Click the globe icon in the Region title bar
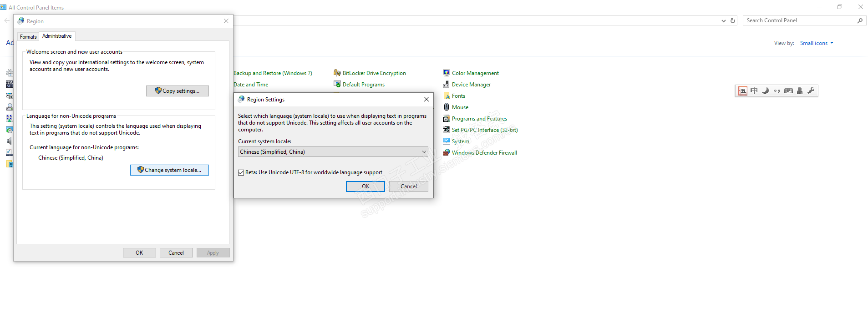Image resolution: width=868 pixels, height=327 pixels. 21,21
